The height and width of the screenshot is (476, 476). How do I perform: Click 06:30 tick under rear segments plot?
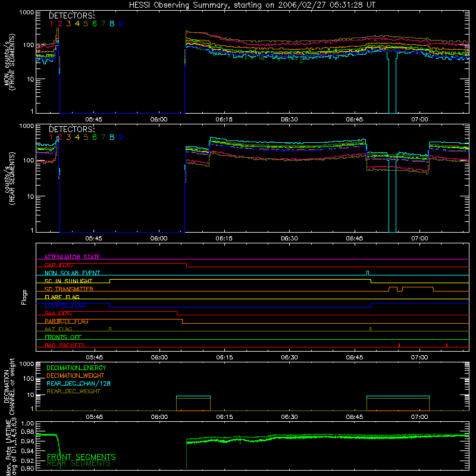click(x=289, y=239)
